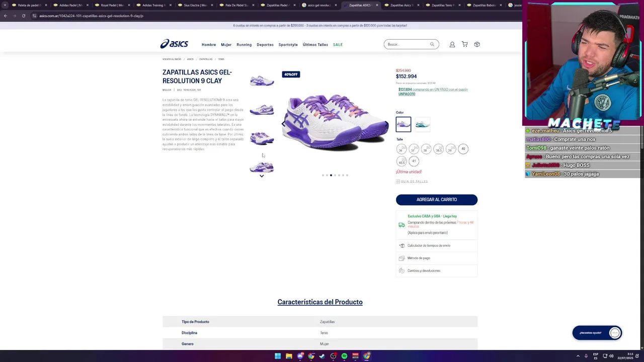Select size 40

click(x=463, y=149)
